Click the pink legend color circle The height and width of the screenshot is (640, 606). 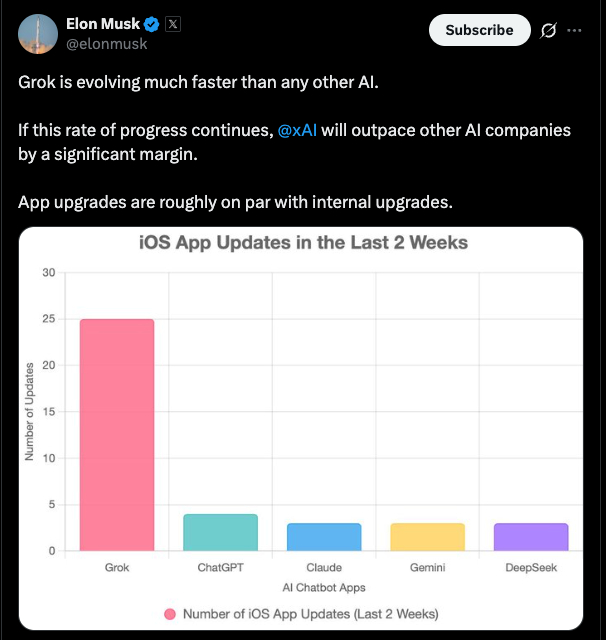[170, 613]
